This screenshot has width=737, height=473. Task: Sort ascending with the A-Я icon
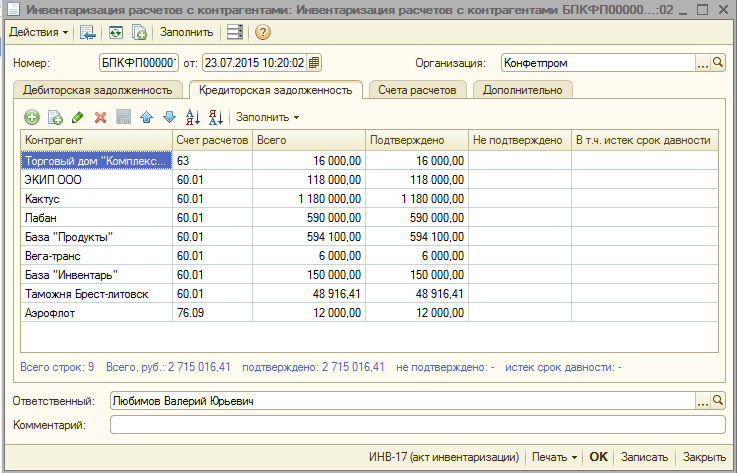tap(193, 117)
